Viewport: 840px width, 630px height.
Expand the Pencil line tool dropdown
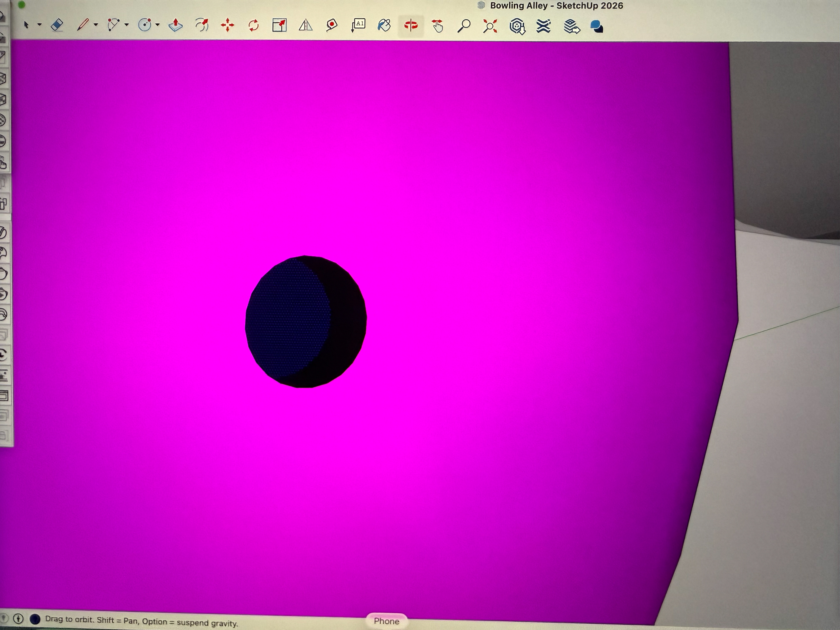96,25
